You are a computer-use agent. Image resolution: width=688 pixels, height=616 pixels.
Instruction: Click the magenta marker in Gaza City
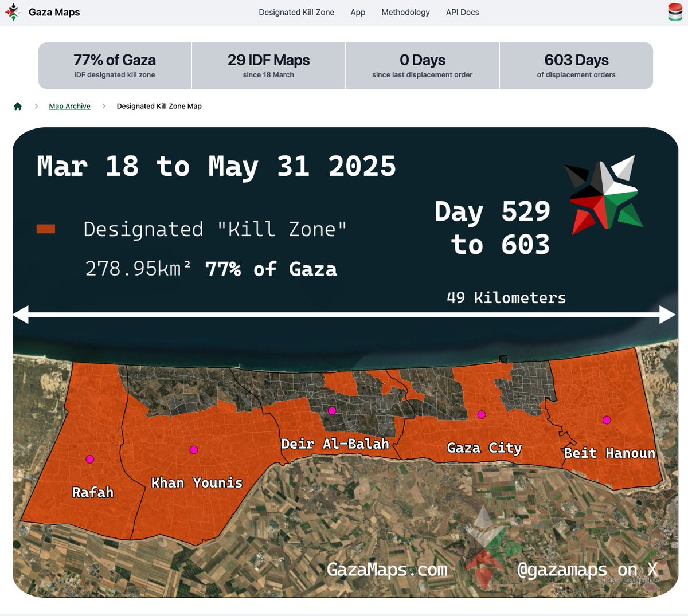coord(482,414)
